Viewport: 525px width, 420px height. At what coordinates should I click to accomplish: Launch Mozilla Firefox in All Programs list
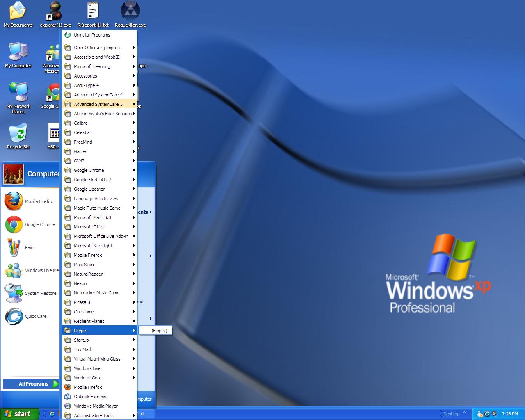(99, 387)
